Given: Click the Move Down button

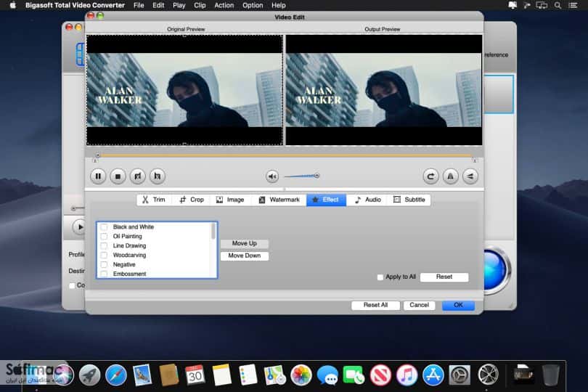Looking at the screenshot, I should [245, 256].
